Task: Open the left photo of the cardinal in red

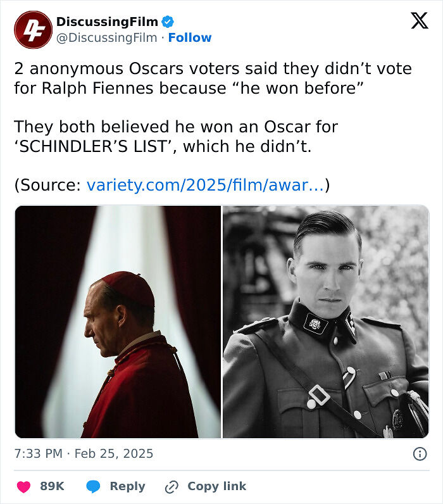Action: (118, 322)
